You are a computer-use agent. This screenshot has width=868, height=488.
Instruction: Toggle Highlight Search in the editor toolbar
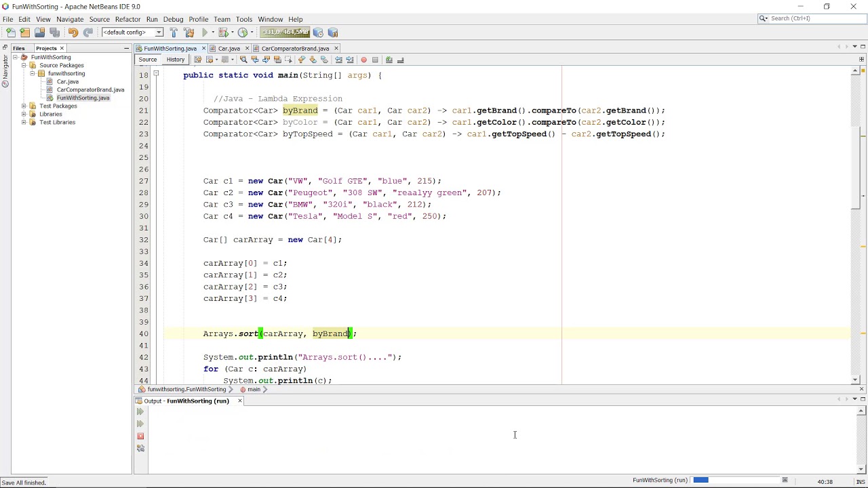[x=277, y=60]
